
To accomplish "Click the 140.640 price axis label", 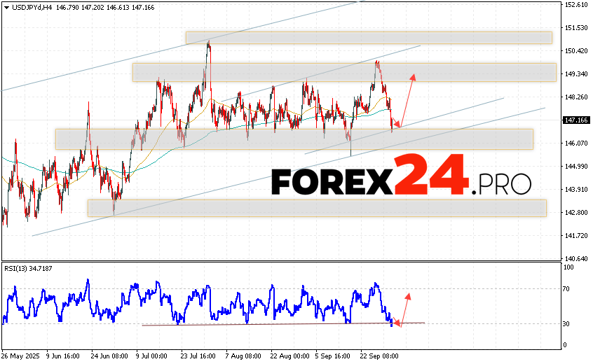I will [x=575, y=258].
